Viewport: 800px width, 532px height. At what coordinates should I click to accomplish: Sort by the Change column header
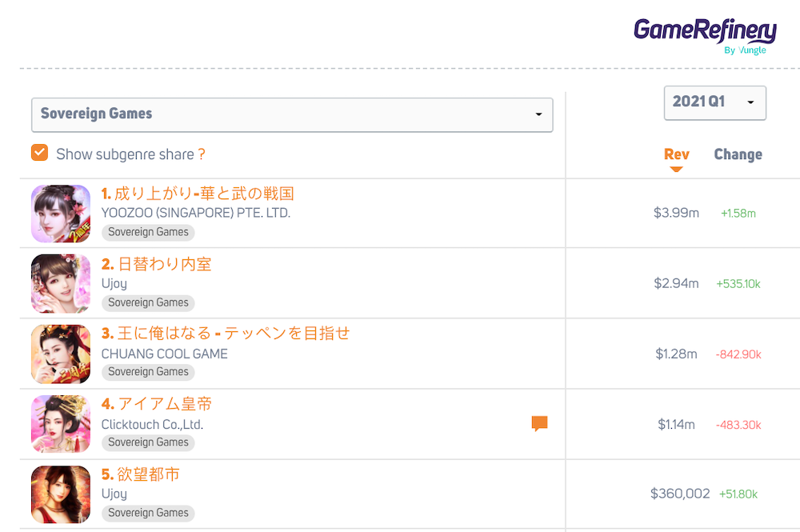tap(738, 154)
